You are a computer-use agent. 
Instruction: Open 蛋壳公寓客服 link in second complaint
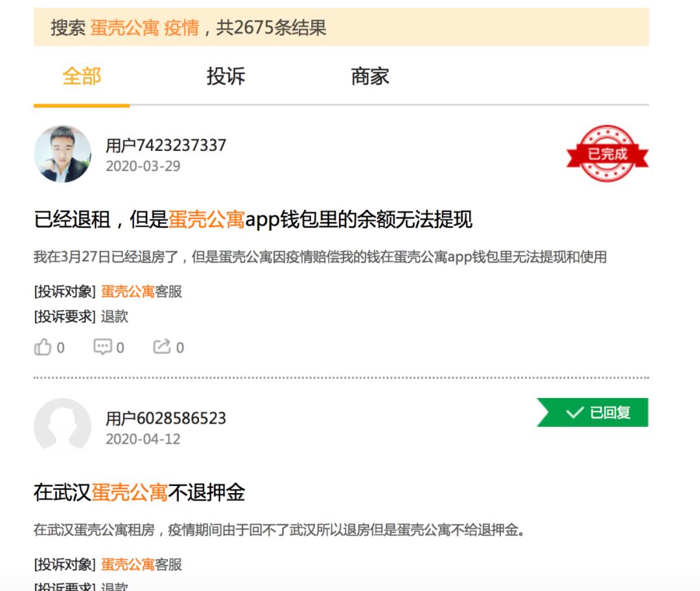[141, 564]
